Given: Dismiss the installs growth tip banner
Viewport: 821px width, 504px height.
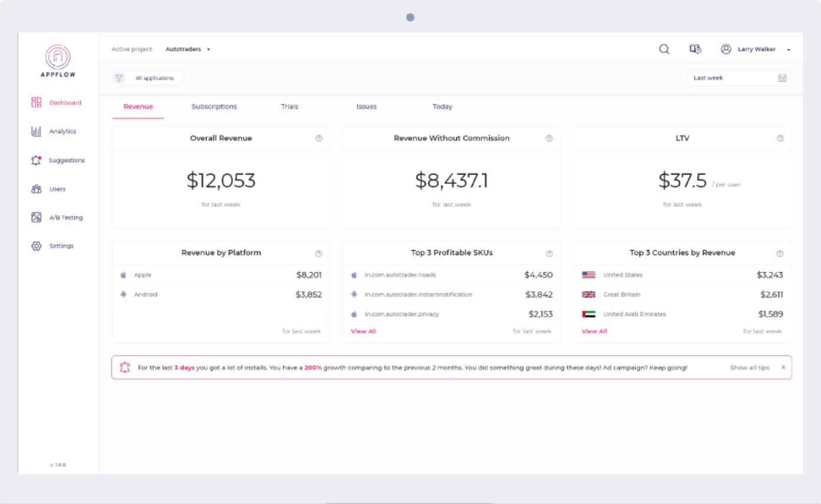Looking at the screenshot, I should click(783, 367).
